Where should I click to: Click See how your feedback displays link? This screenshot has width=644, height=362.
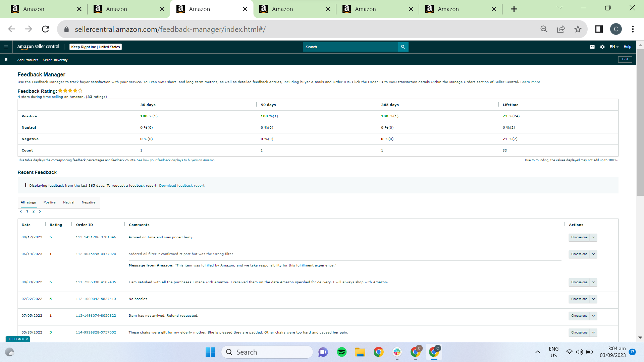coord(176,160)
